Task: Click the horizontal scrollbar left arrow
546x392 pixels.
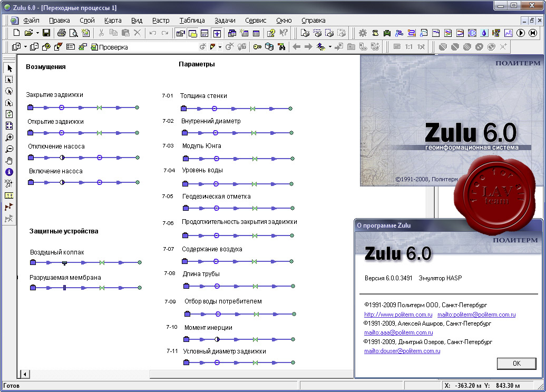Action: tap(25, 374)
